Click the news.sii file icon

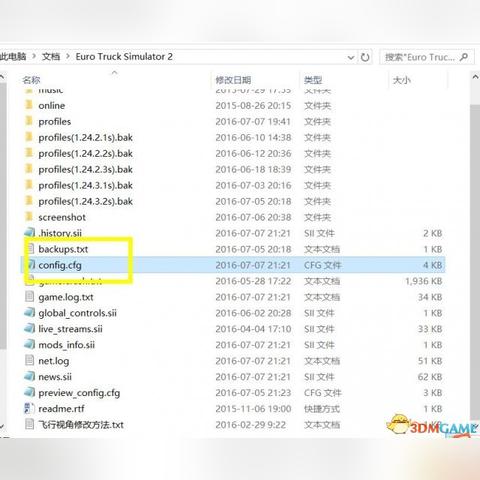(30, 377)
